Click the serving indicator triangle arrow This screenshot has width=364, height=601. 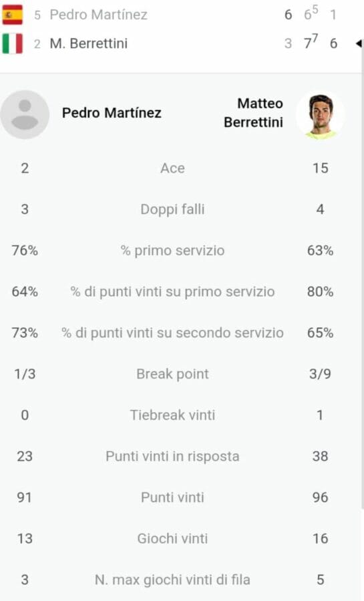[359, 43]
